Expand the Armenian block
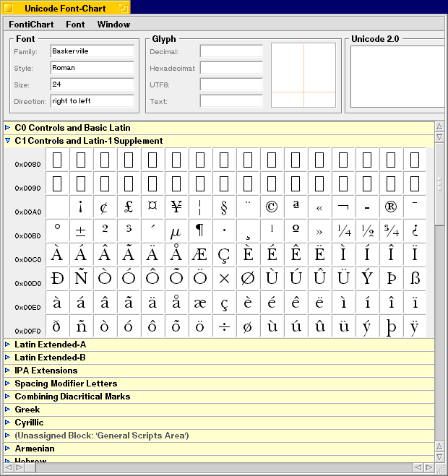448x476 pixels. [x=8, y=449]
